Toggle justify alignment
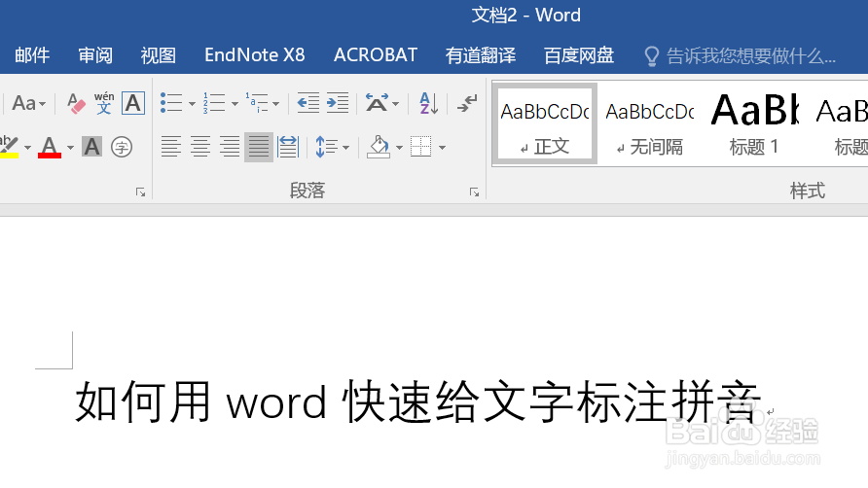This screenshot has height=488, width=868. click(x=259, y=147)
